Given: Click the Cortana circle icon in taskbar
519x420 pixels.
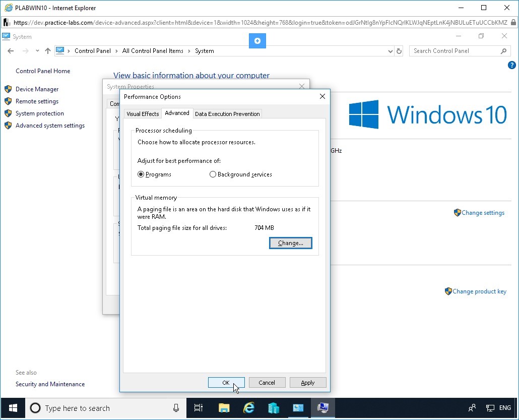Looking at the screenshot, I should pos(35,408).
